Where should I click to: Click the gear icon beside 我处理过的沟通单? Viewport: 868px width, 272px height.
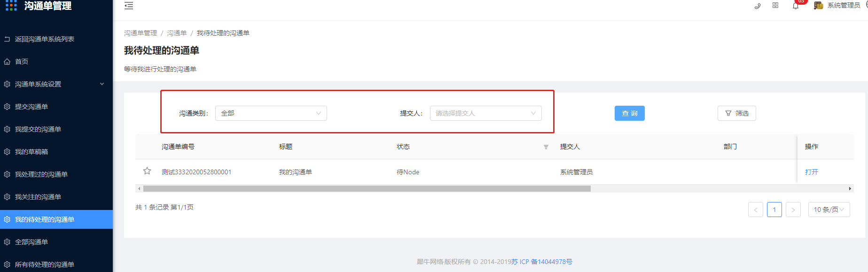7,174
